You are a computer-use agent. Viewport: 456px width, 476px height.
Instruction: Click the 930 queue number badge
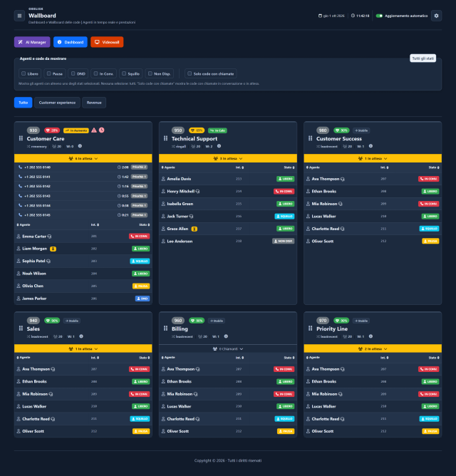tap(33, 130)
